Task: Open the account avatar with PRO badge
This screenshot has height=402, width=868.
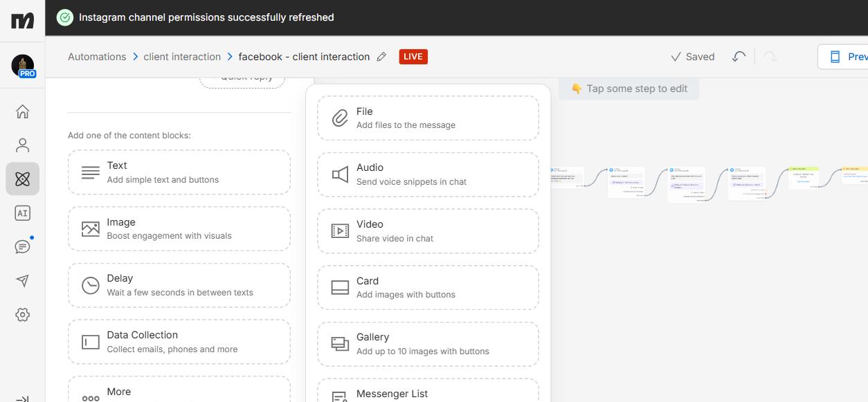Action: pyautogui.click(x=23, y=66)
